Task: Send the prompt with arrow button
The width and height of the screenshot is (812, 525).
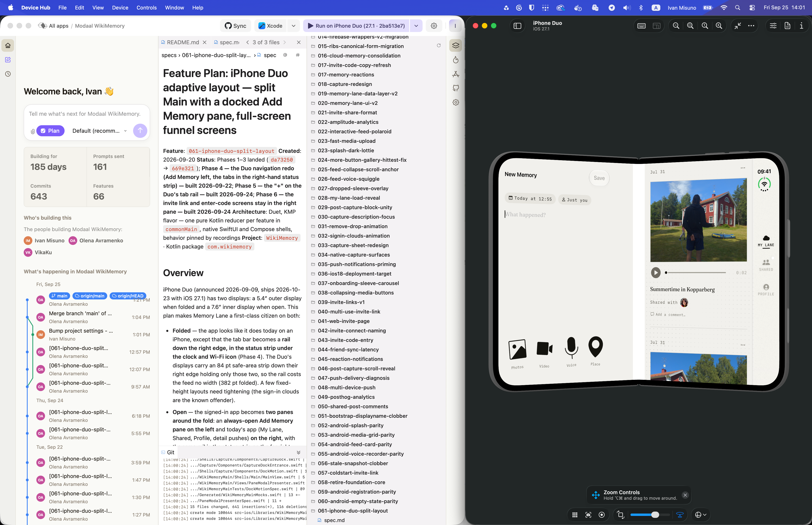Action: pos(140,131)
